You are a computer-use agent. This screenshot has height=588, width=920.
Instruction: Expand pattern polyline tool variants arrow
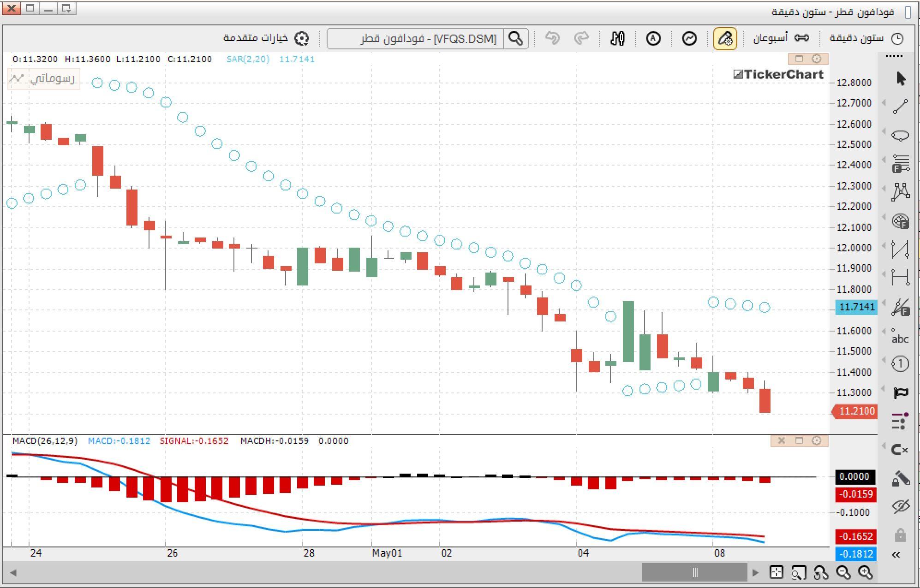point(884,188)
